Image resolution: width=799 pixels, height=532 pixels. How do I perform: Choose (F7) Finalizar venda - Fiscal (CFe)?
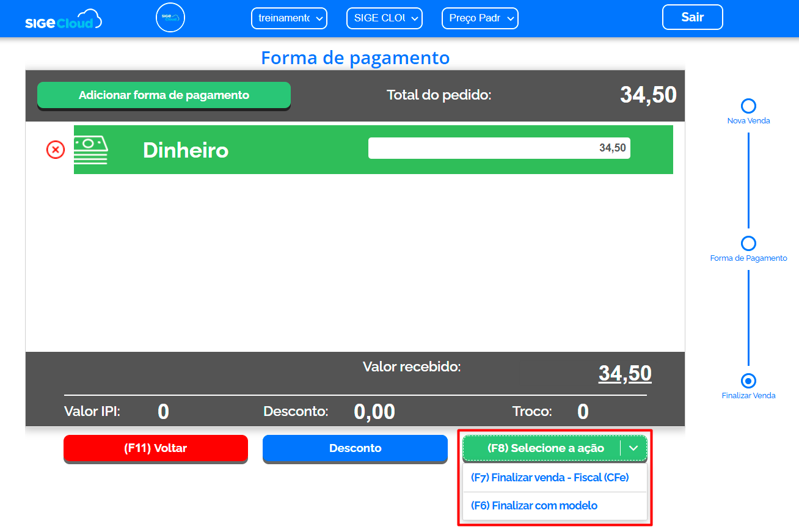click(x=555, y=478)
